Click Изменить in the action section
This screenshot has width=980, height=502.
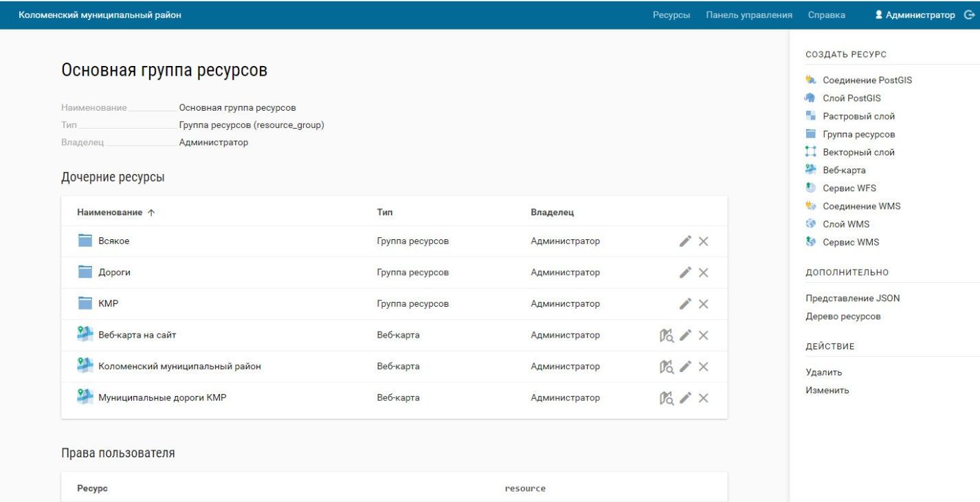click(x=827, y=391)
